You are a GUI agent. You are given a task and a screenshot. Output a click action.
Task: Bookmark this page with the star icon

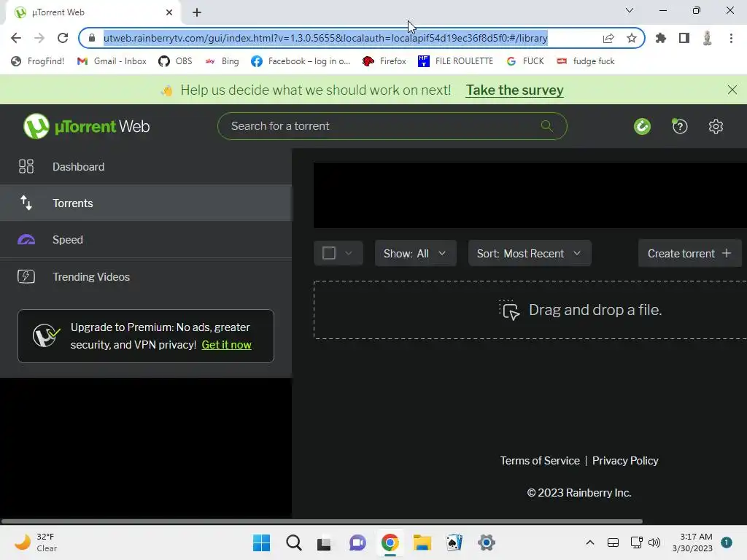[632, 38]
